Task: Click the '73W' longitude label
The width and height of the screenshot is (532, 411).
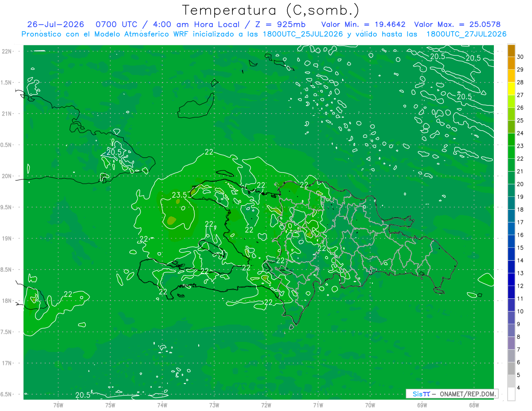Action: pyautogui.click(x=214, y=405)
